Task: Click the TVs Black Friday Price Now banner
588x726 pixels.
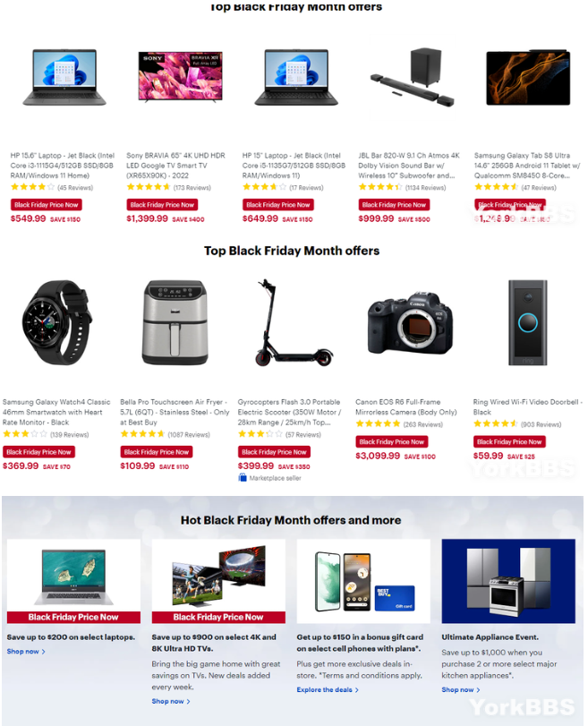Action: click(218, 617)
